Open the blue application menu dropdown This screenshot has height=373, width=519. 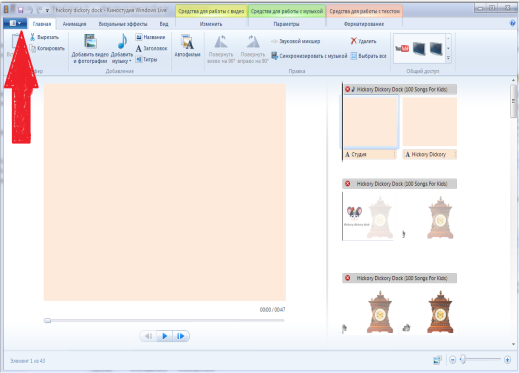coord(15,23)
